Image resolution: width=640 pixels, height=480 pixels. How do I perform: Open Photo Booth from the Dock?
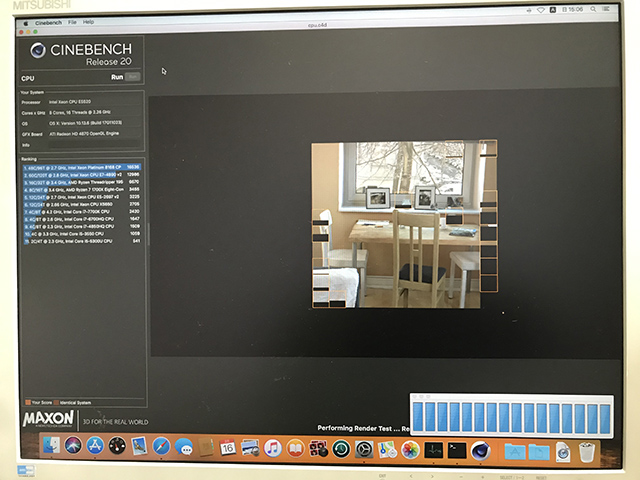(318, 449)
